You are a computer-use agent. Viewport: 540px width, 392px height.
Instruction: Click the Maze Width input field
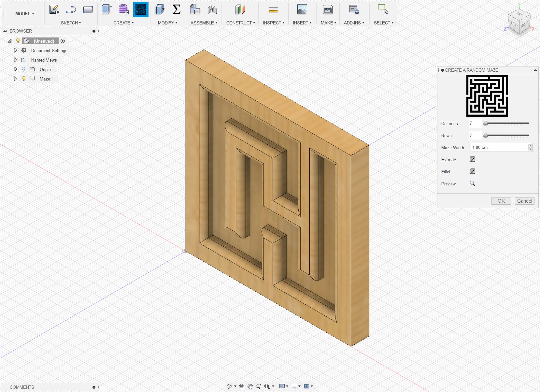point(499,148)
